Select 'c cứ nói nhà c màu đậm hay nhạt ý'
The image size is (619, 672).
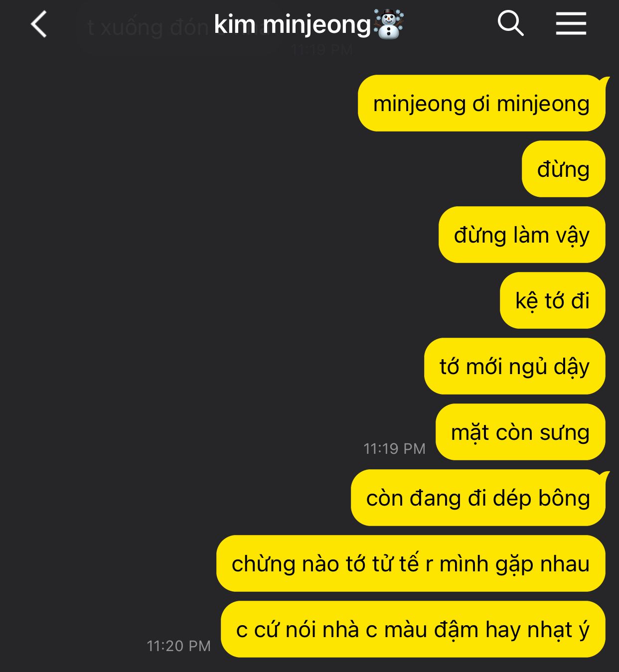click(413, 629)
